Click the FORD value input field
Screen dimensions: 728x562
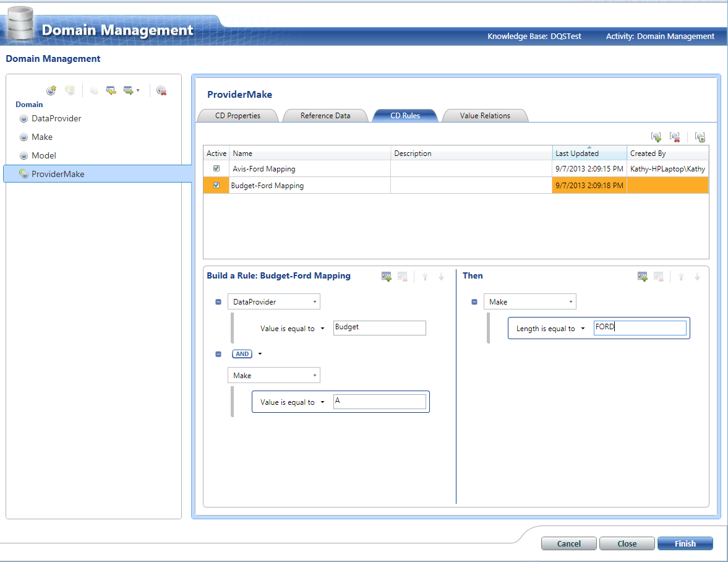coord(639,327)
